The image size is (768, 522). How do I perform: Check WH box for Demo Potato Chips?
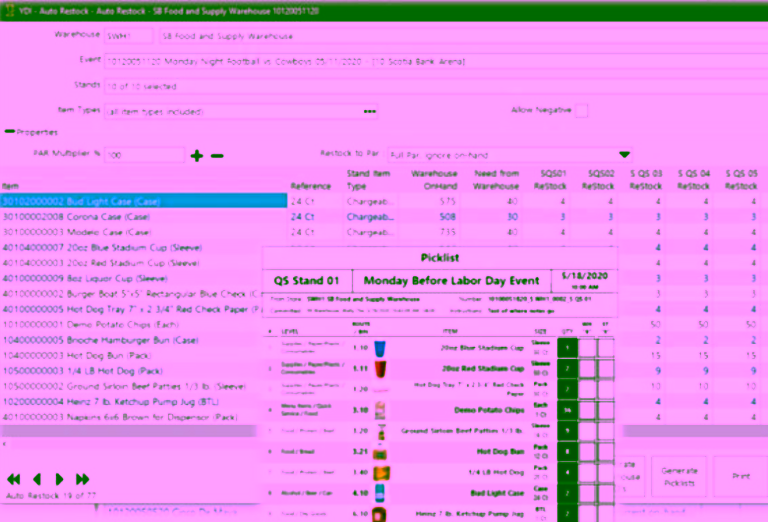pos(588,410)
